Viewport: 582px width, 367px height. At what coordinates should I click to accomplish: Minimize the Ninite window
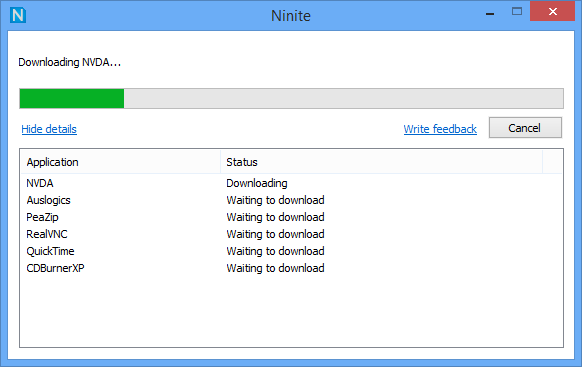click(490, 13)
